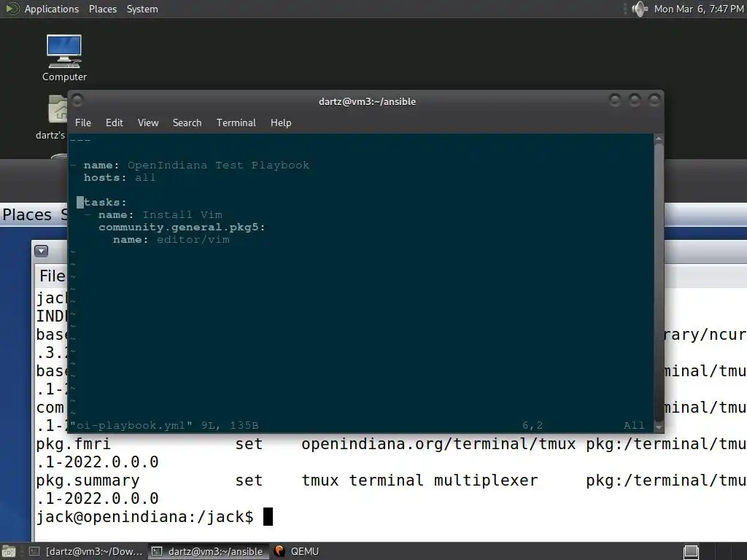Click the terminal scrollbar up arrow
This screenshot has width=747, height=560.
pyautogui.click(x=659, y=139)
